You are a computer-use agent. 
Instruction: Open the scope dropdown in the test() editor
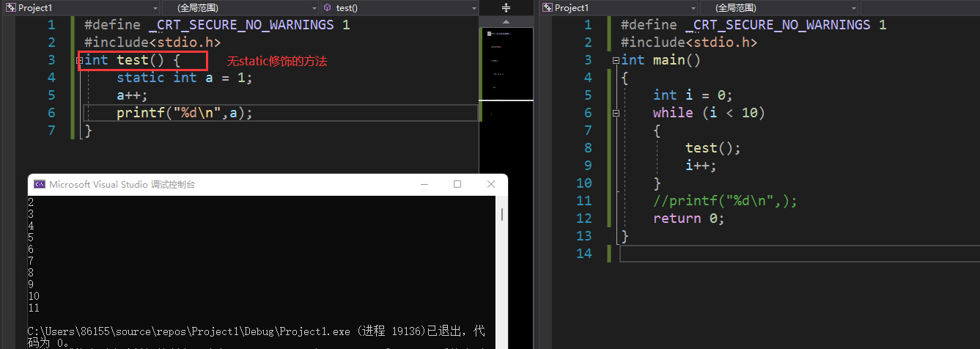(x=240, y=7)
